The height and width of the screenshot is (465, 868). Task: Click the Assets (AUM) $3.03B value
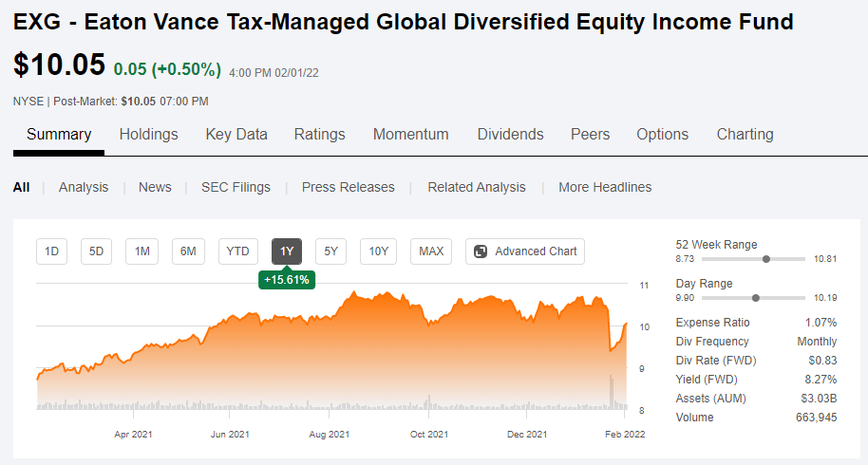point(819,399)
